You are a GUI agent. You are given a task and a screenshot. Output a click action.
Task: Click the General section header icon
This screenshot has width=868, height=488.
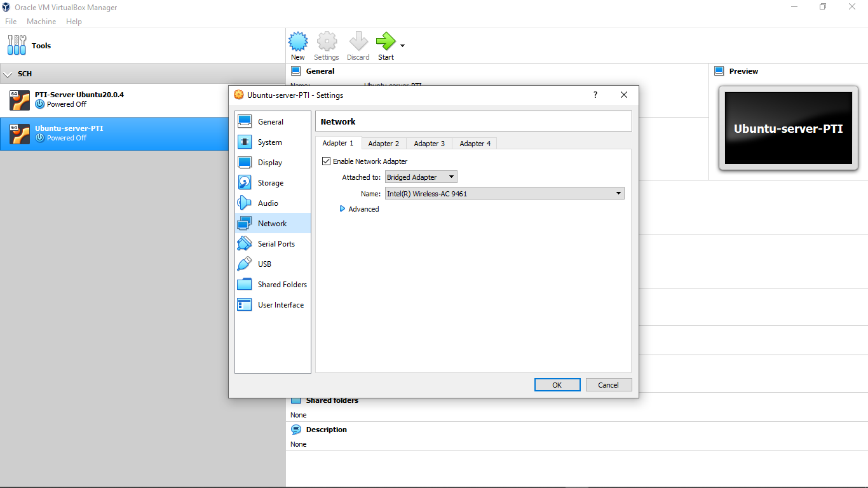[296, 71]
